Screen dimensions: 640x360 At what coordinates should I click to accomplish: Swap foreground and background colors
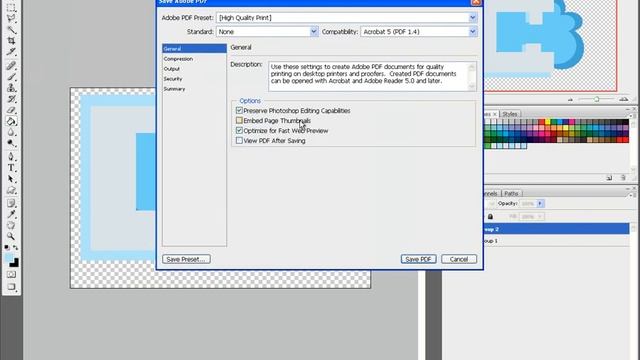(x=16, y=247)
